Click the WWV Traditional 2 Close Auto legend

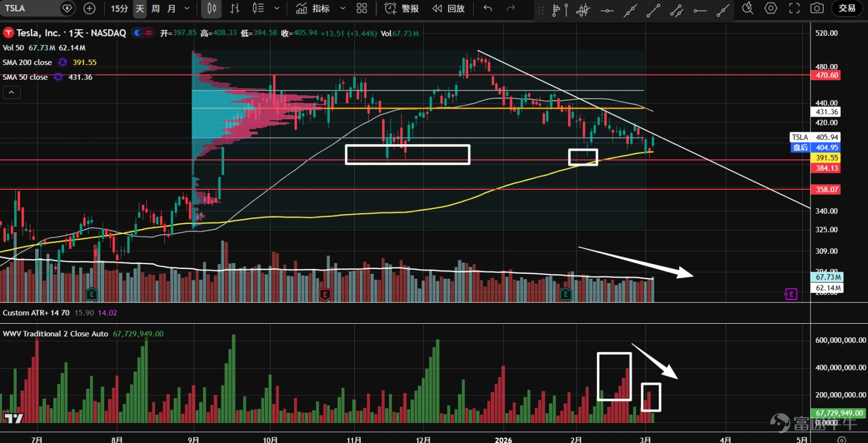tap(55, 334)
